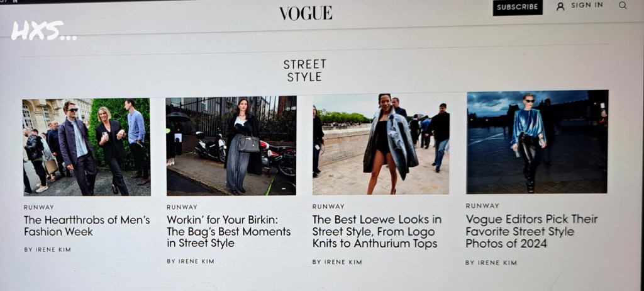Click Irene Kim byline under Loewe article
The image size is (644, 291).
pyautogui.click(x=337, y=262)
